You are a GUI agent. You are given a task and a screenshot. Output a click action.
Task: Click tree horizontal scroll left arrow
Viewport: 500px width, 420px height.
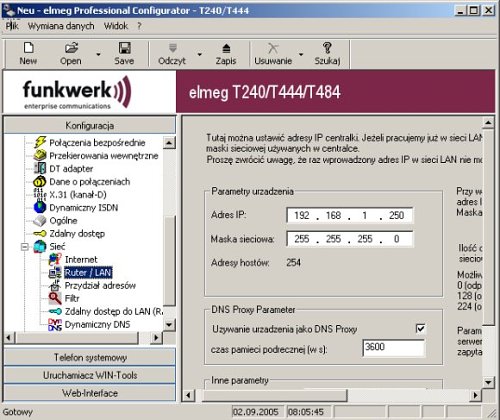click(9, 338)
